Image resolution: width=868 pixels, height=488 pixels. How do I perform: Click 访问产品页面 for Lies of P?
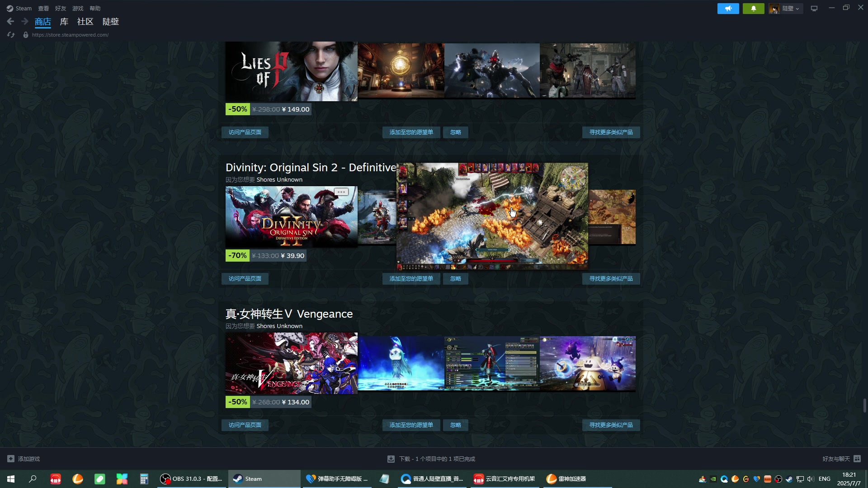click(245, 132)
